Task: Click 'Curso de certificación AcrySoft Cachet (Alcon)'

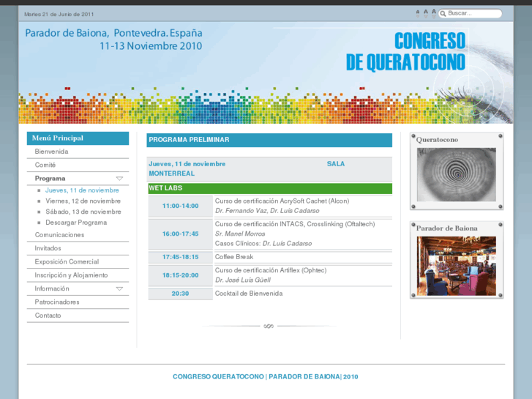Action: click(282, 201)
